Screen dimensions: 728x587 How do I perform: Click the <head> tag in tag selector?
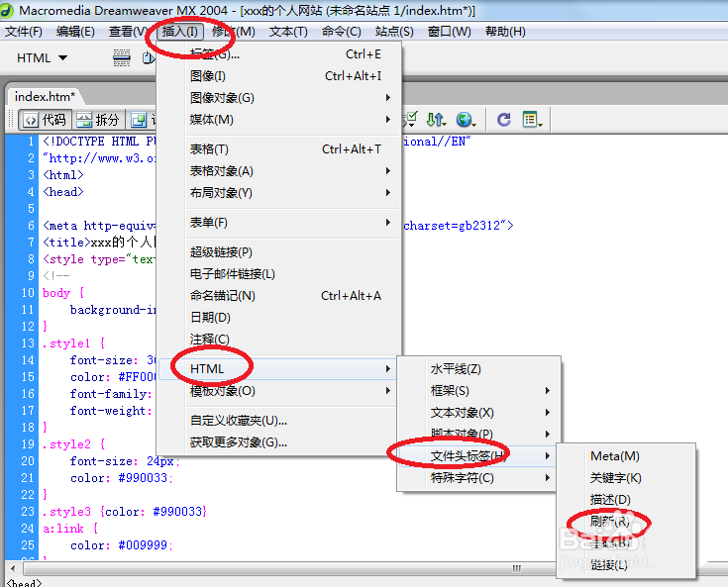(24, 582)
